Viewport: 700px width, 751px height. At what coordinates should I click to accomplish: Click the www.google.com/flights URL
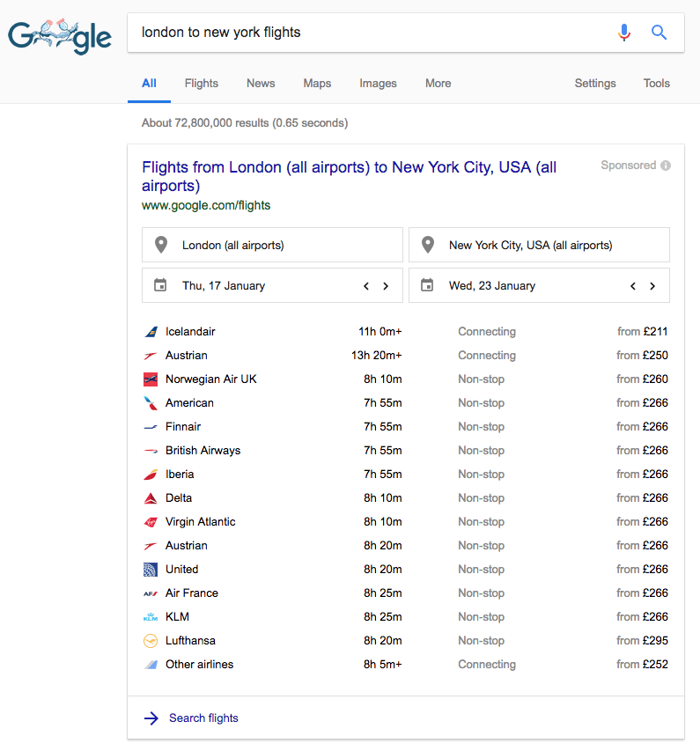206,205
